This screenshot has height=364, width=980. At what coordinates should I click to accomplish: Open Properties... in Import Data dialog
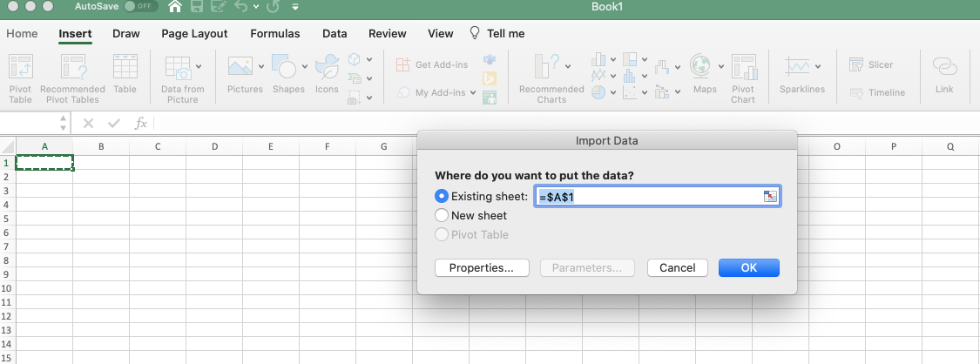(482, 268)
